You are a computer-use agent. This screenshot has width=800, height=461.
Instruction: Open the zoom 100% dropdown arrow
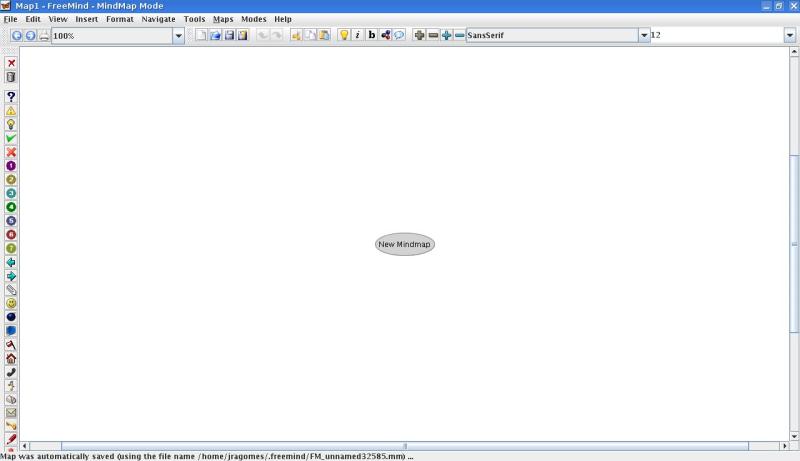pos(178,36)
